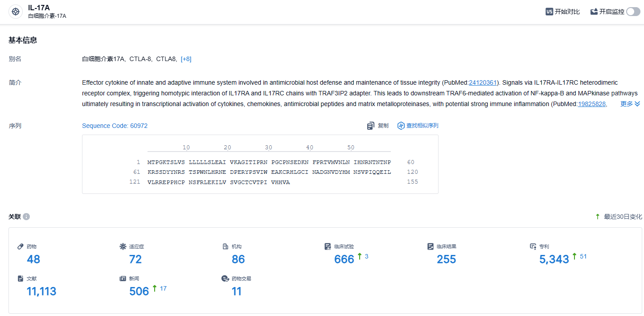The image size is (644, 316).
Task: Open the 506 news count
Action: [x=139, y=291]
